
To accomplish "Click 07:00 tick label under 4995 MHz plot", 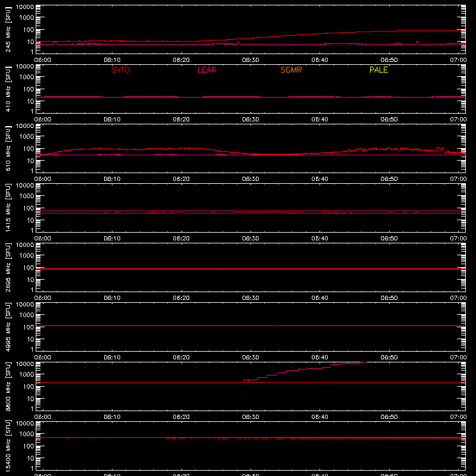I will tap(458, 358).
